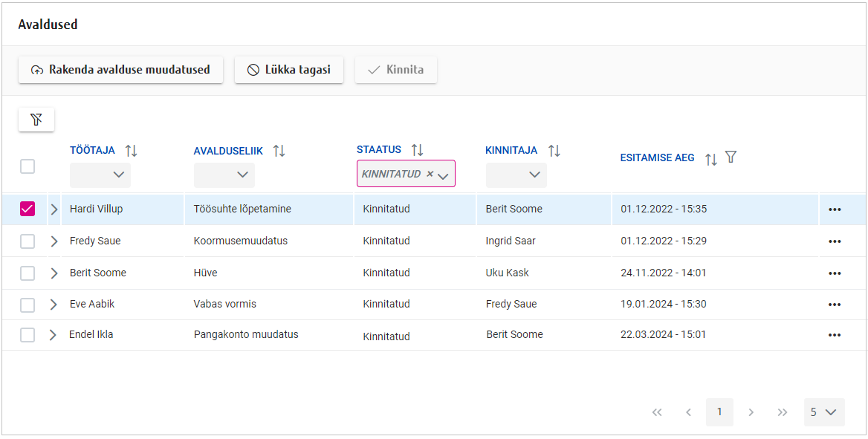Click the clear filters funnel icon

pyautogui.click(x=36, y=120)
